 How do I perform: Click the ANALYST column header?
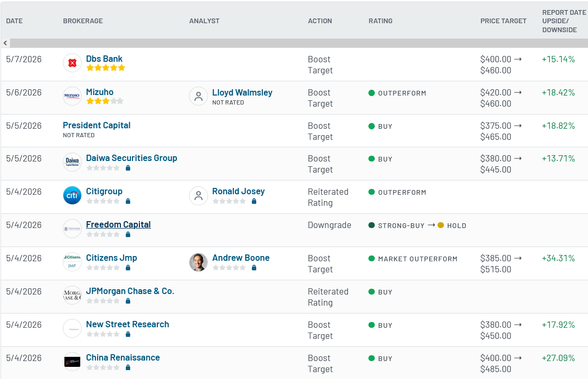204,21
